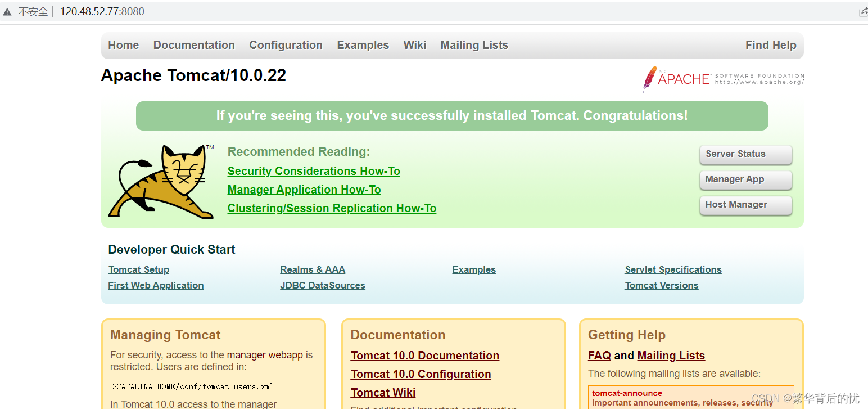Go to Configuration in the nav bar
The image size is (868, 409).
[x=286, y=45]
